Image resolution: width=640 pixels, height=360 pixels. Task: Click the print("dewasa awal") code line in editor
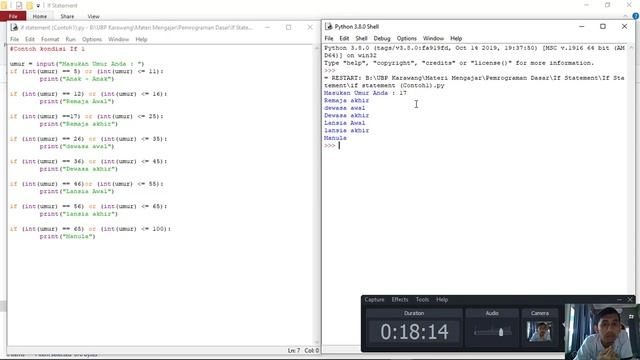coord(77,146)
